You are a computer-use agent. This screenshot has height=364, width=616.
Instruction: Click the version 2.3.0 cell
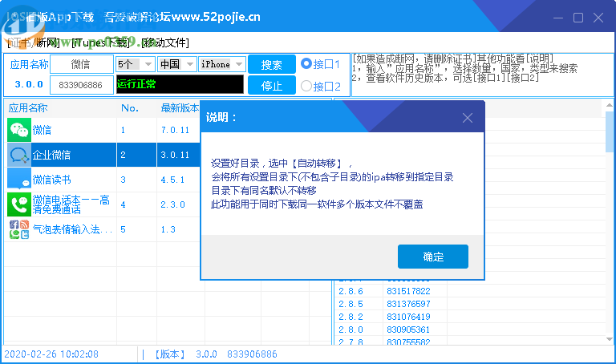click(173, 204)
